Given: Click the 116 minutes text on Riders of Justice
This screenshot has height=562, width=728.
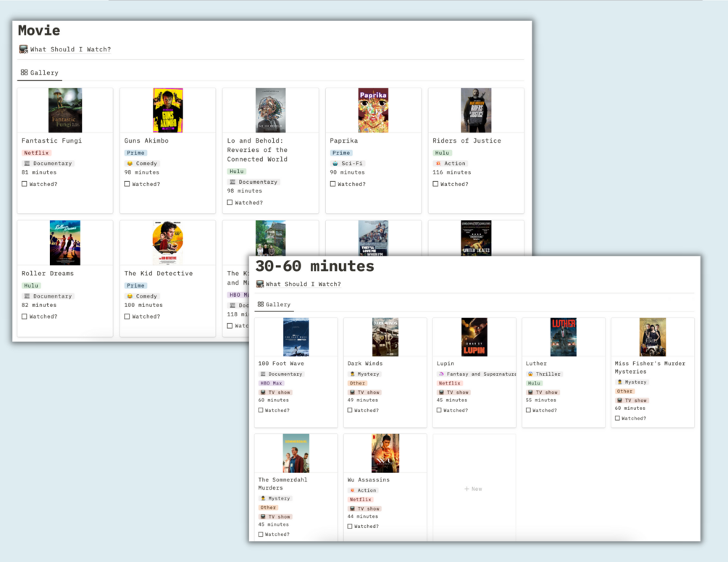Looking at the screenshot, I should point(452,172).
